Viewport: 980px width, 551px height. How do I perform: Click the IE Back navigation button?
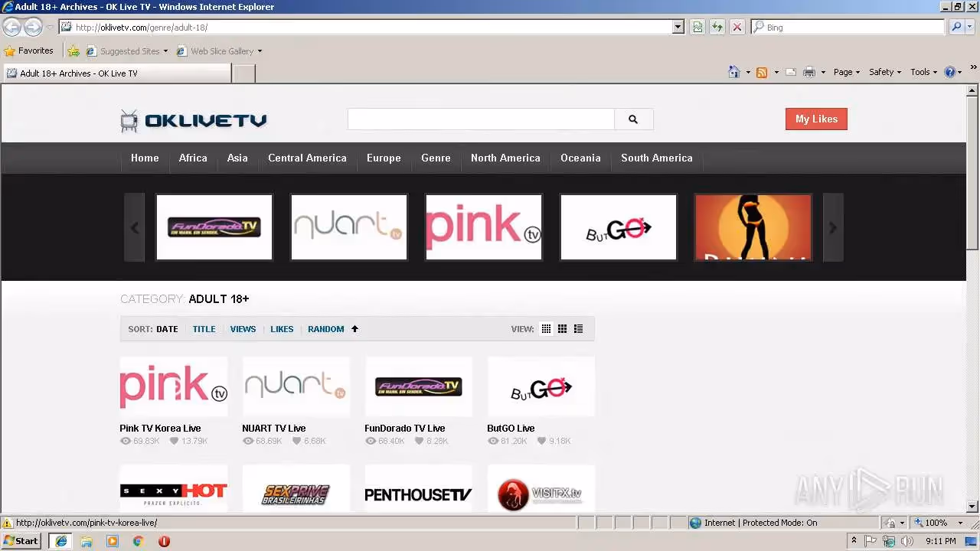tap(12, 27)
